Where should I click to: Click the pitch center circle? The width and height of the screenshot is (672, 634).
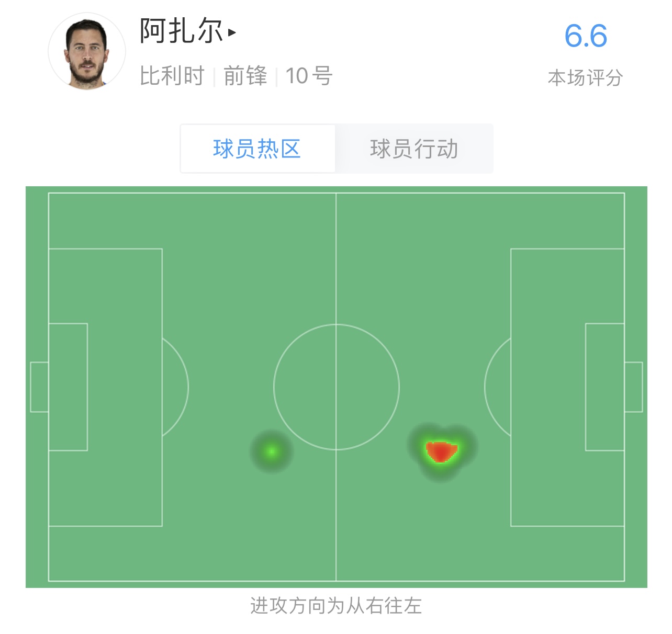click(x=337, y=387)
